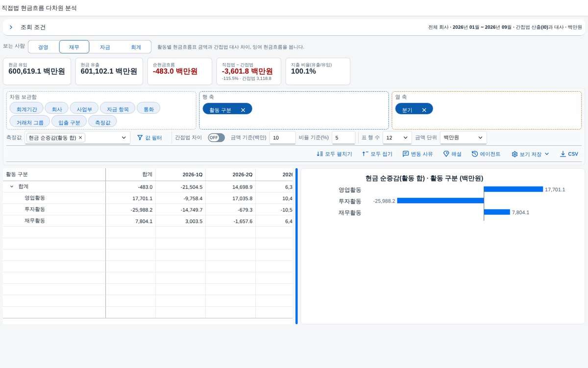This screenshot has width=588, height=368.
Task: Click the 합계 column header
Action: click(x=131, y=175)
